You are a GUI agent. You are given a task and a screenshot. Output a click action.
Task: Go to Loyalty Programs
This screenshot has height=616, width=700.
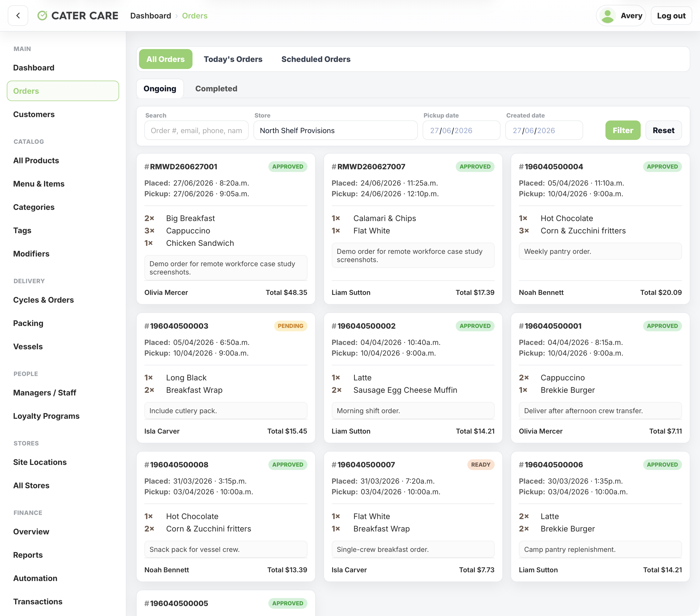pos(63,416)
